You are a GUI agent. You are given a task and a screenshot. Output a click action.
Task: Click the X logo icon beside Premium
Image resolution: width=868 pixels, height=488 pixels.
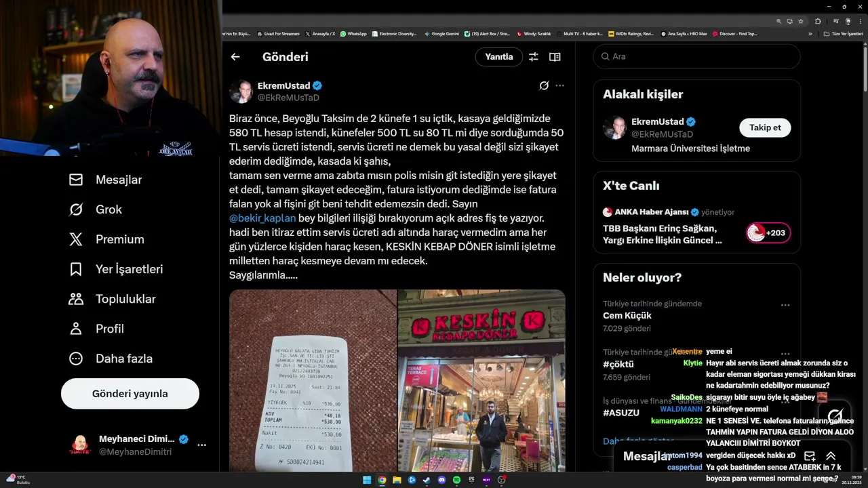coord(76,239)
